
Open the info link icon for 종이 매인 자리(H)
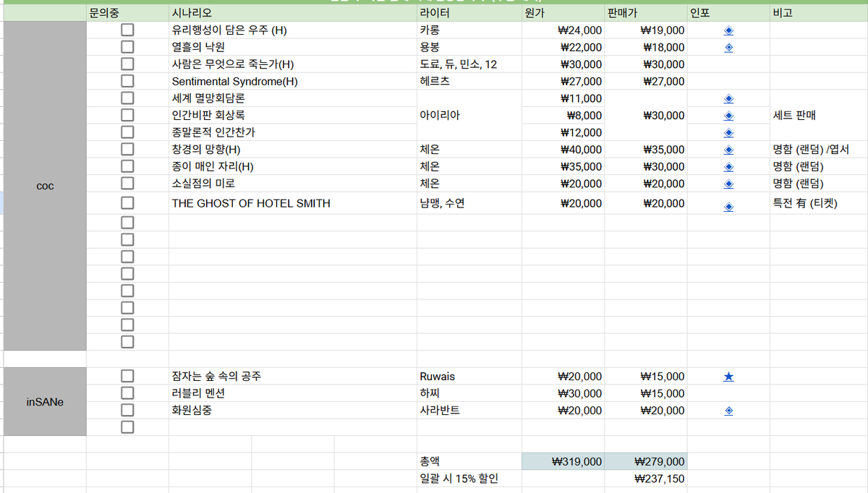click(728, 167)
